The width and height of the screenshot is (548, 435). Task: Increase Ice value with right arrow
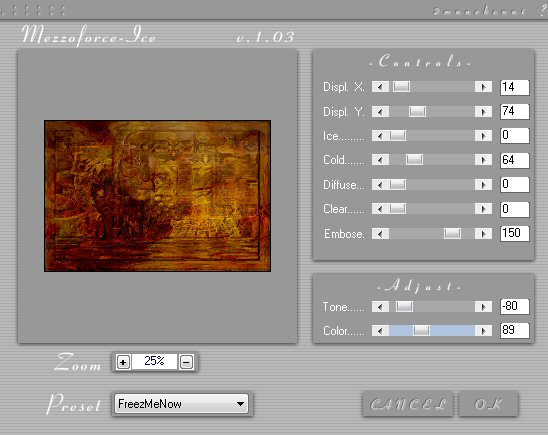[x=483, y=136]
